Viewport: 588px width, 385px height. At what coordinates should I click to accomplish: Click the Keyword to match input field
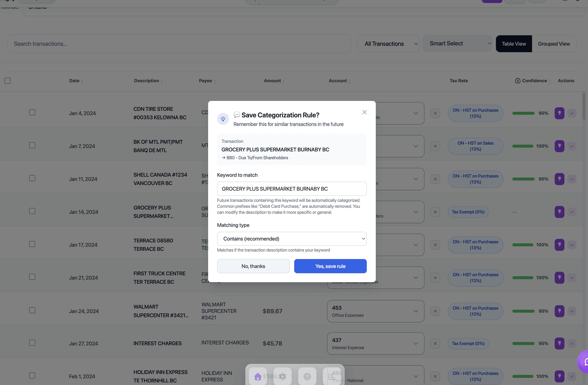(292, 189)
